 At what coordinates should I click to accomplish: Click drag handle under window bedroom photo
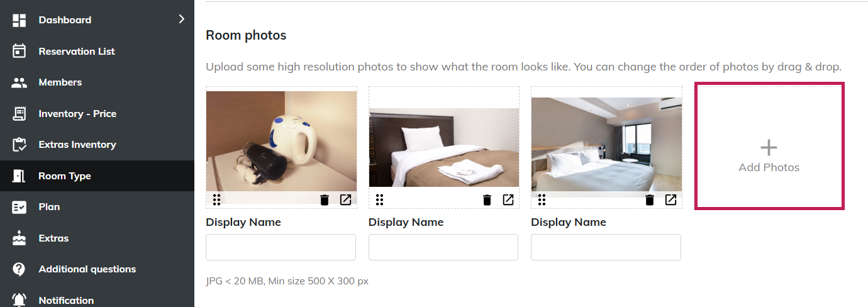(542, 200)
